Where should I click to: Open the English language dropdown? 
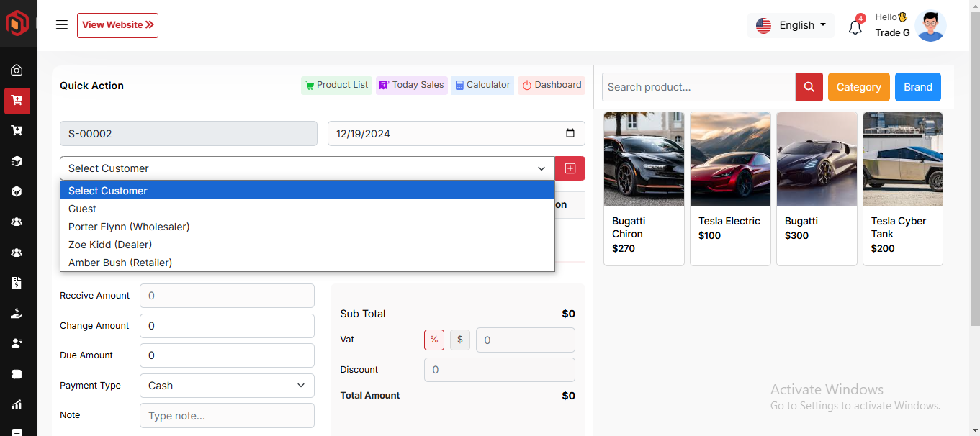[791, 25]
